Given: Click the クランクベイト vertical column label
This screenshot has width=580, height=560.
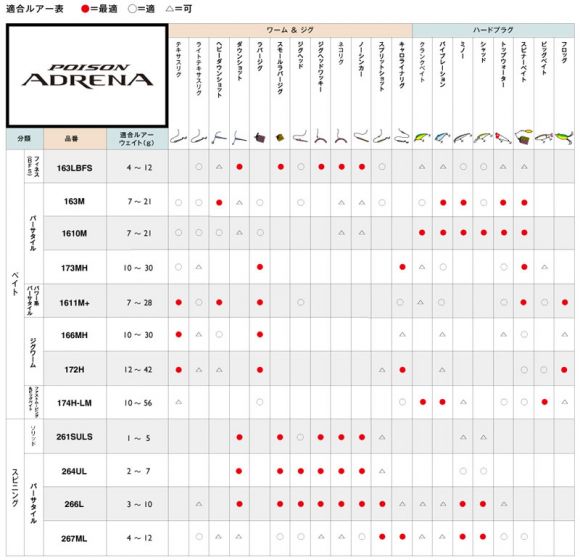Looking at the screenshot, I should pyautogui.click(x=422, y=61).
